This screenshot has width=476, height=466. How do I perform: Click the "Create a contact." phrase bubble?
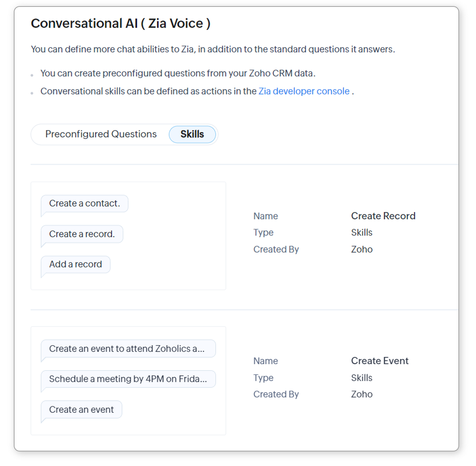point(85,204)
